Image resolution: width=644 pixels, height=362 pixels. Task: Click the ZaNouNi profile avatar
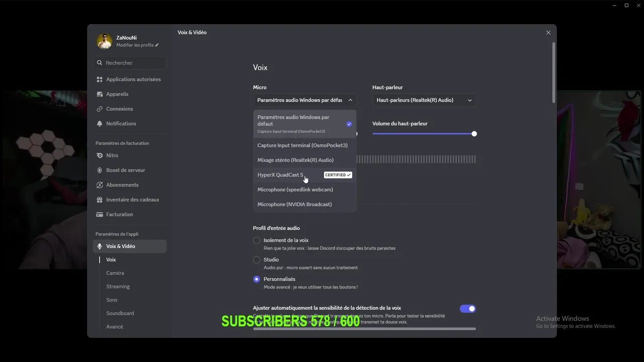[x=104, y=41]
